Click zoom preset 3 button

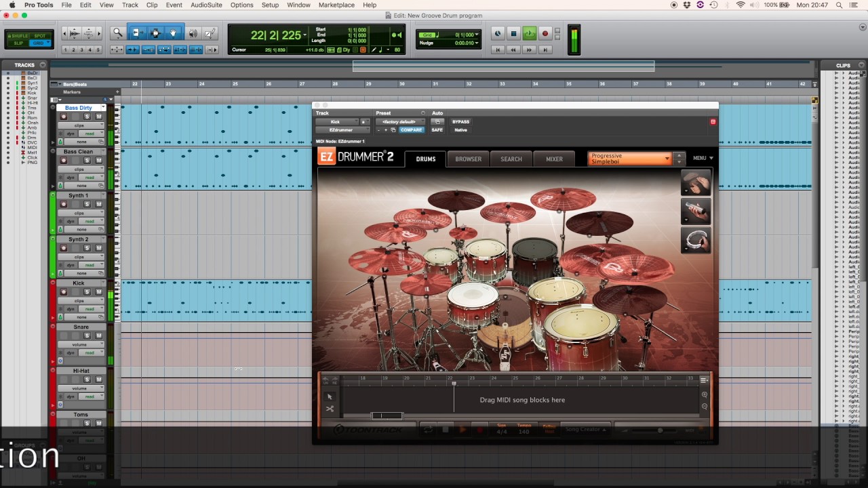pos(82,49)
